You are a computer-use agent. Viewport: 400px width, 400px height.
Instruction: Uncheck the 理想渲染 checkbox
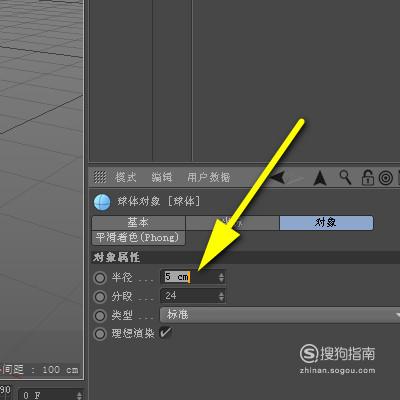tap(165, 333)
